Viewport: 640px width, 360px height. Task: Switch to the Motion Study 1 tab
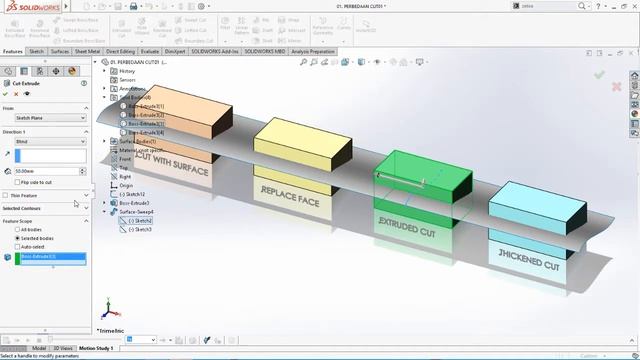pyautogui.click(x=96, y=348)
